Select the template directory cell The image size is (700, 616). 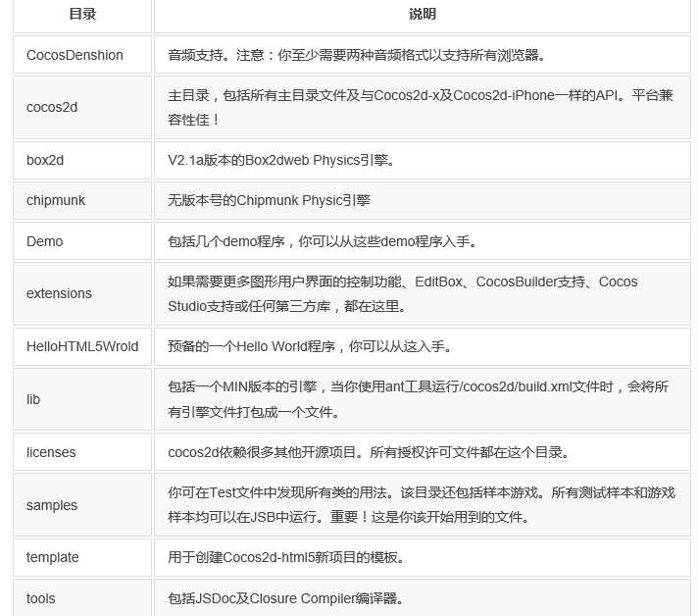pos(82,557)
